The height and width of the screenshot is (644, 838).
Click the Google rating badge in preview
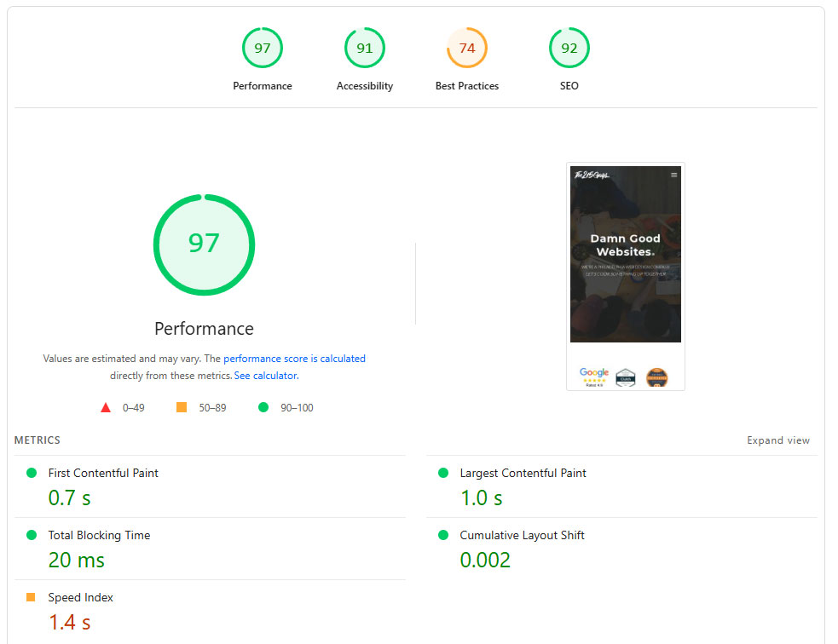[x=594, y=377]
